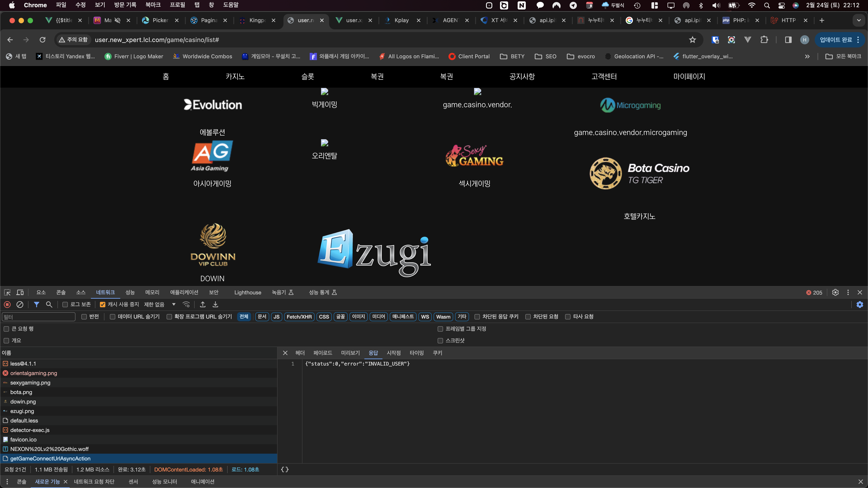Open macOS Control Center icon in menu bar
This screenshot has height=488, width=868.
781,5
